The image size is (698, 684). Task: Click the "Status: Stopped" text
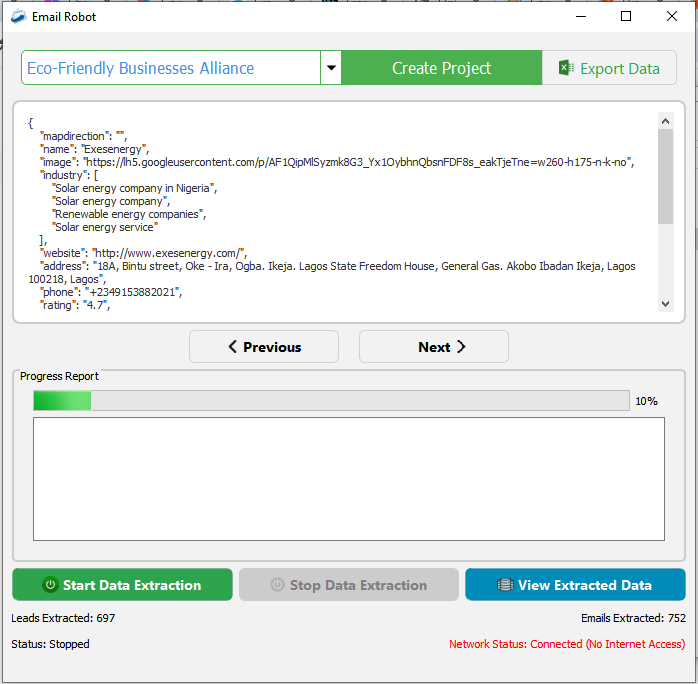coord(50,644)
